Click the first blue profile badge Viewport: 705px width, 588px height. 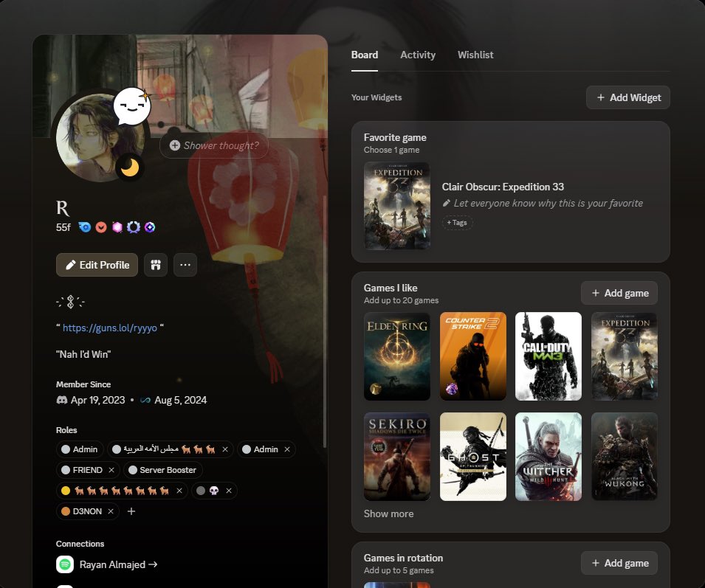(85, 227)
